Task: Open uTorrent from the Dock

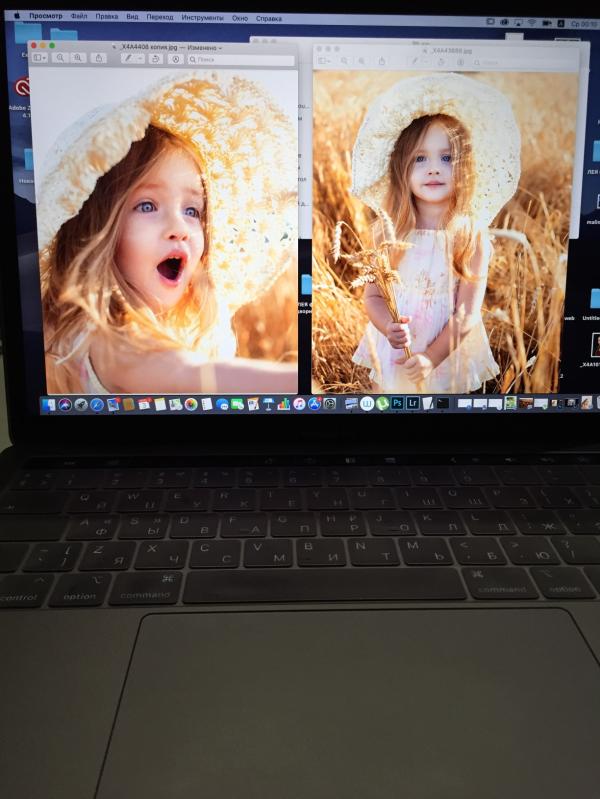Action: click(382, 404)
